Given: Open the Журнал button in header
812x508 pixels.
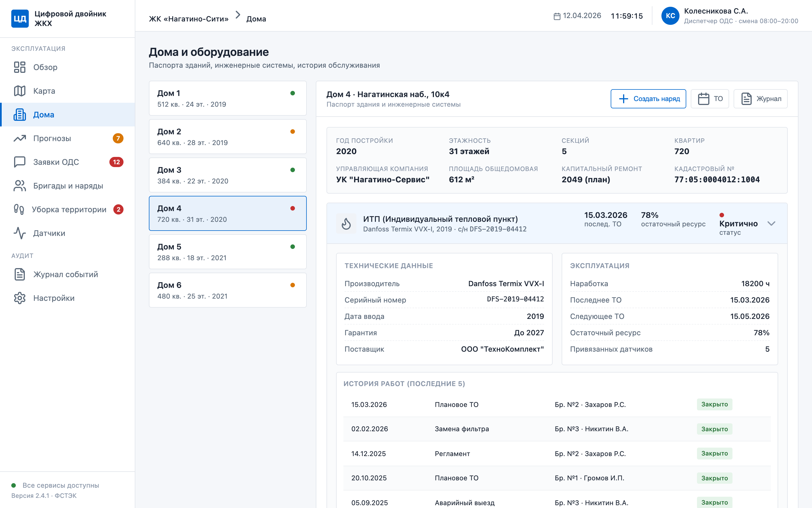Looking at the screenshot, I should click(760, 99).
